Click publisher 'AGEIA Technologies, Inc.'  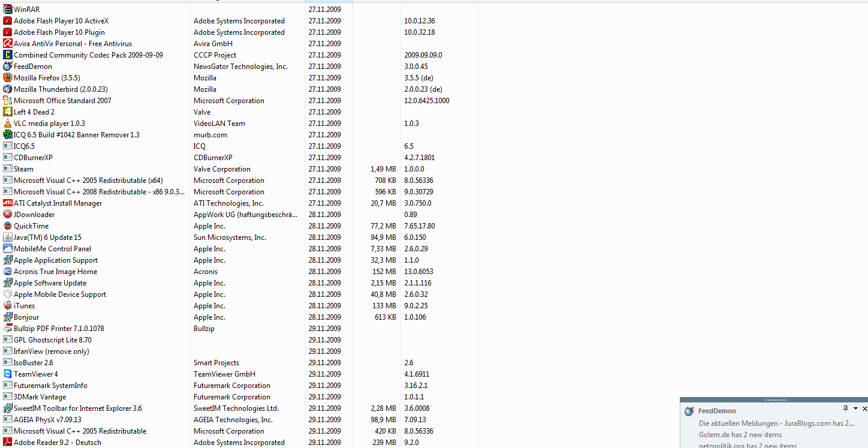233,420
